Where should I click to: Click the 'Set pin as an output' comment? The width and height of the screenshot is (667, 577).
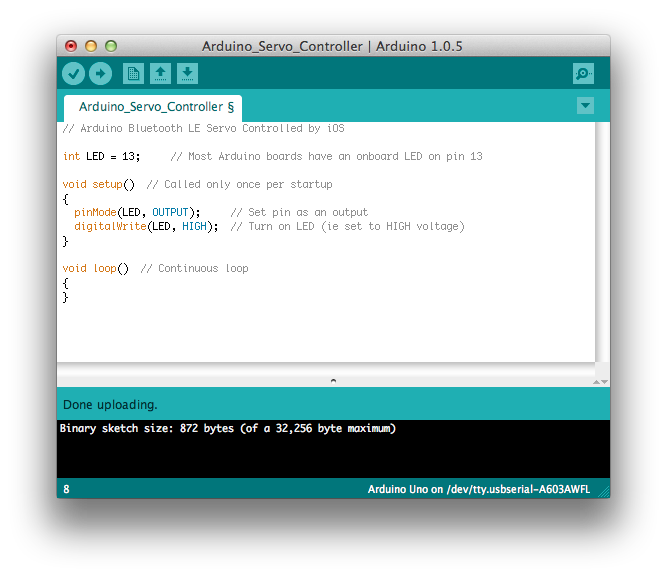(x=299, y=212)
